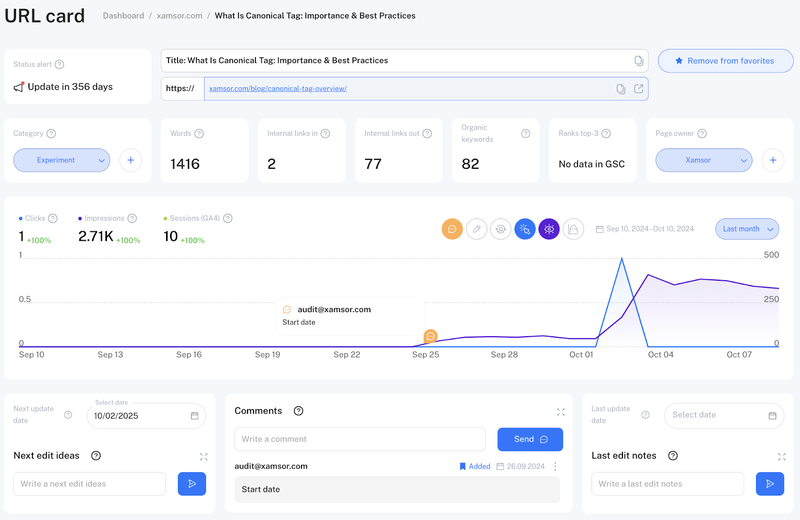This screenshot has width=800, height=520.
Task: Open the Last month date range dropdown
Action: pyautogui.click(x=747, y=229)
